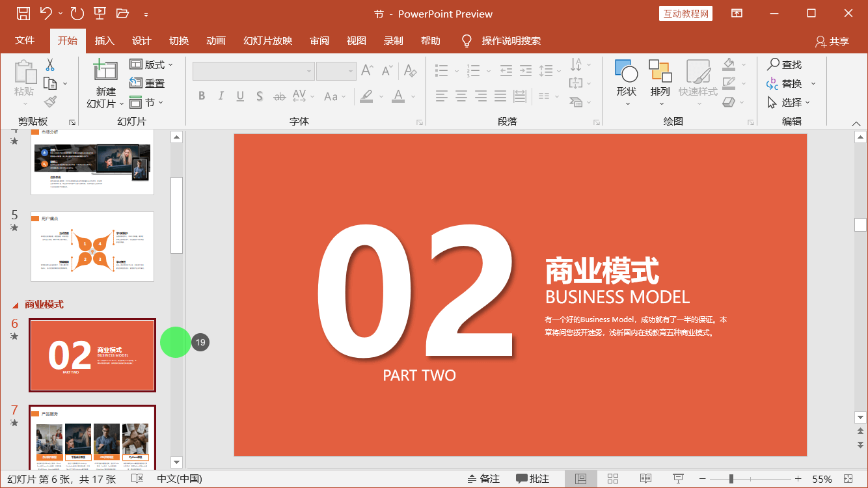
Task: Click the 互动教程网 button
Action: pyautogui.click(x=686, y=13)
